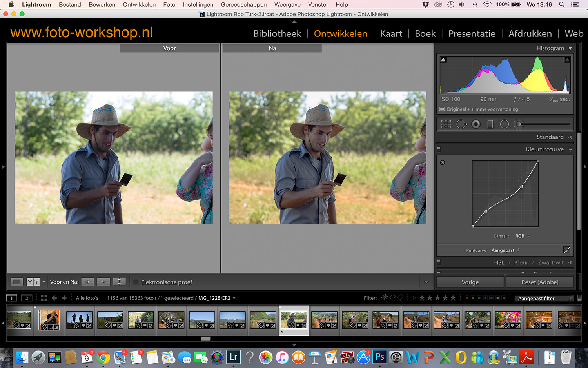588x368 pixels.
Task: Click the rating comparison greater-or-equal symbol
Action: [x=414, y=298]
